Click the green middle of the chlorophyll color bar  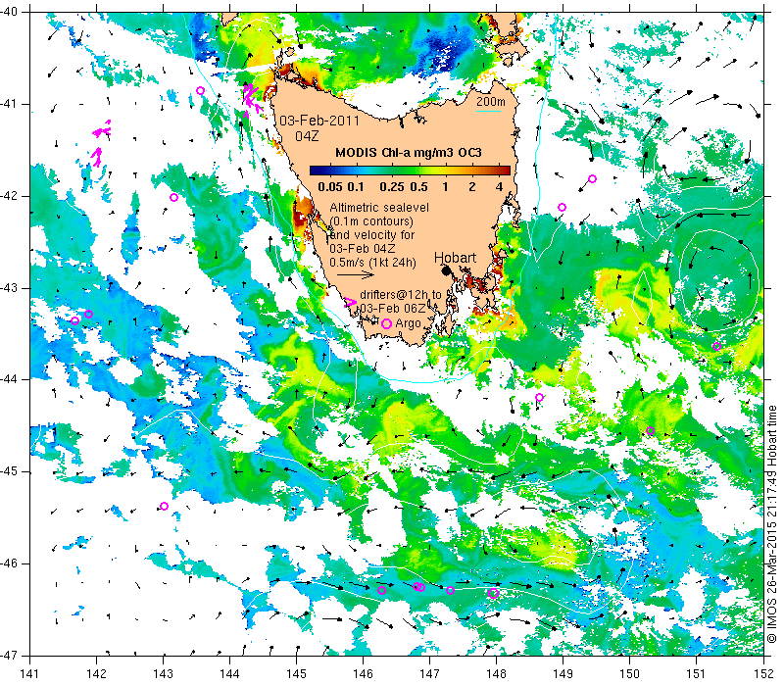[x=410, y=171]
